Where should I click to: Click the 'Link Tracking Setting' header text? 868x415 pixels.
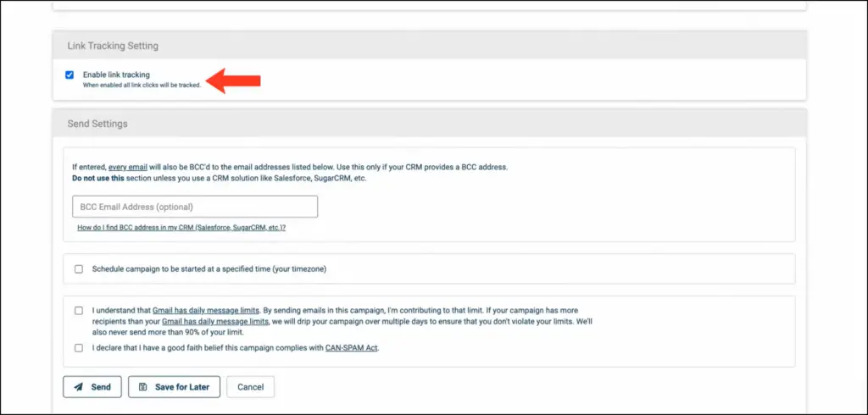tap(113, 46)
